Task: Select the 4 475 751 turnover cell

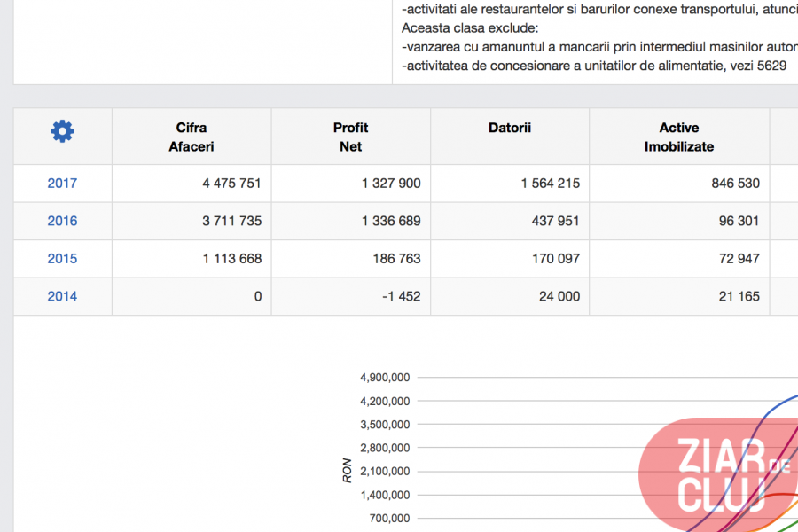Action: click(x=231, y=184)
